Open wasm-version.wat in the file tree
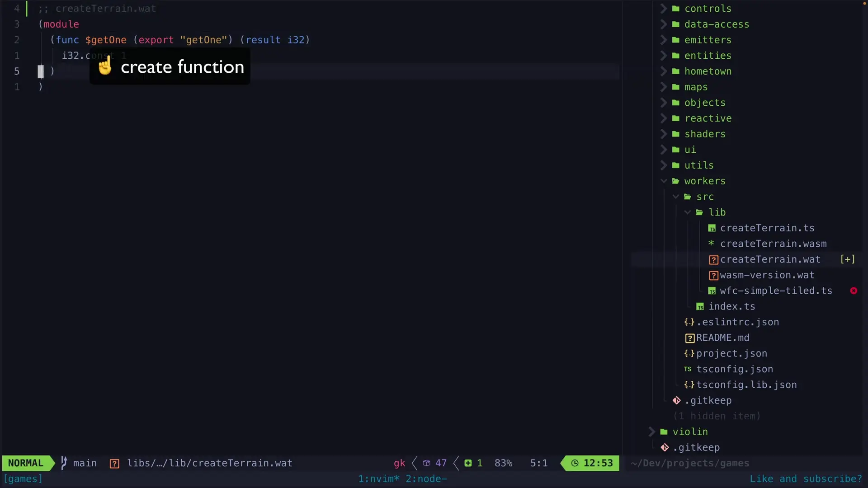The height and width of the screenshot is (488, 868). 767,275
